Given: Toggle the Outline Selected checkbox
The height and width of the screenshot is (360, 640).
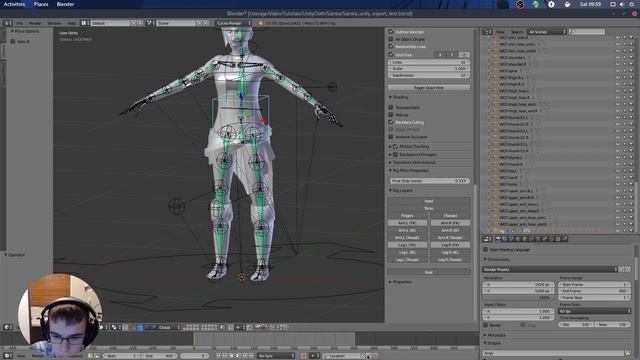Looking at the screenshot, I should (x=391, y=31).
